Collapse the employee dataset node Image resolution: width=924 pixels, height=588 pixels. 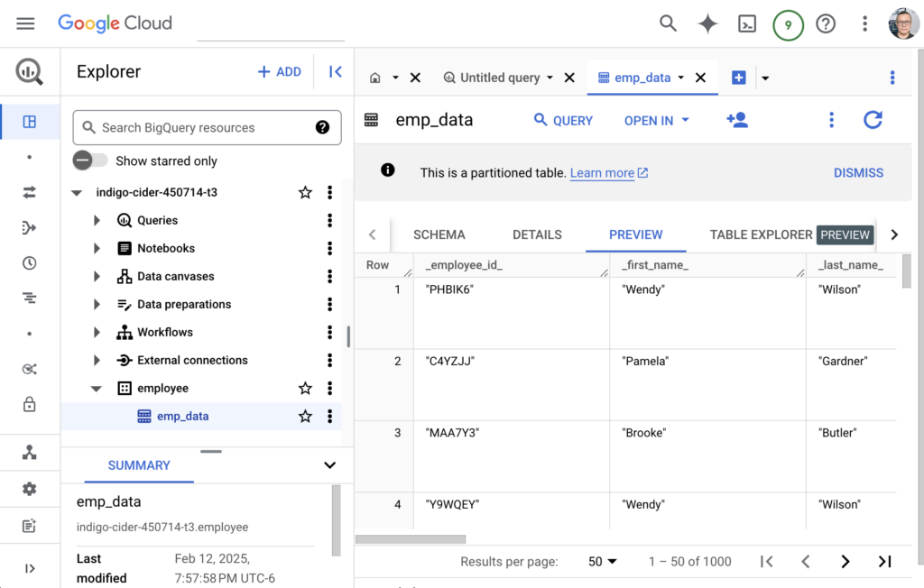97,388
